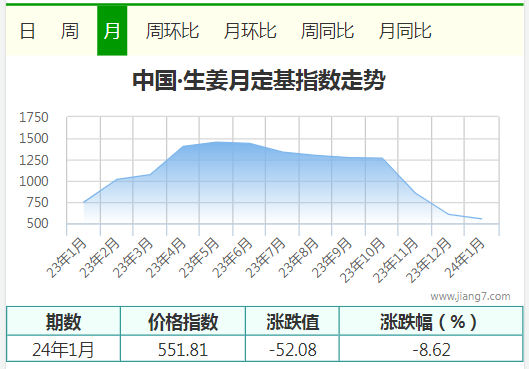Click the 23年7月 axis label

coord(265,258)
